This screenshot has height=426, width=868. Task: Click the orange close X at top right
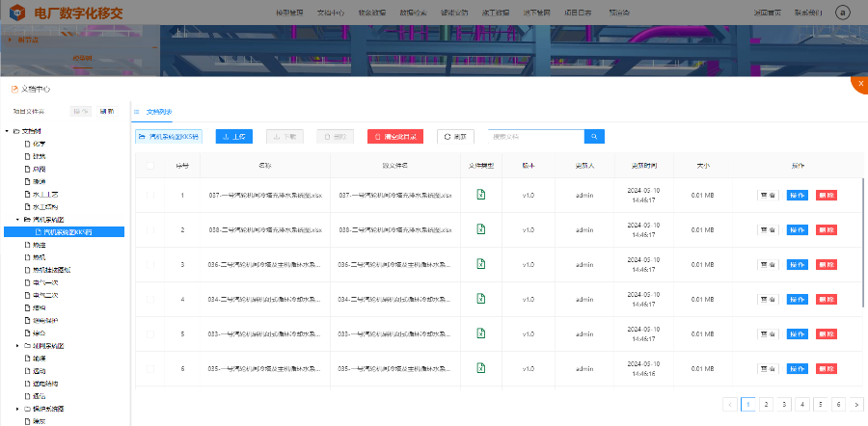click(858, 85)
